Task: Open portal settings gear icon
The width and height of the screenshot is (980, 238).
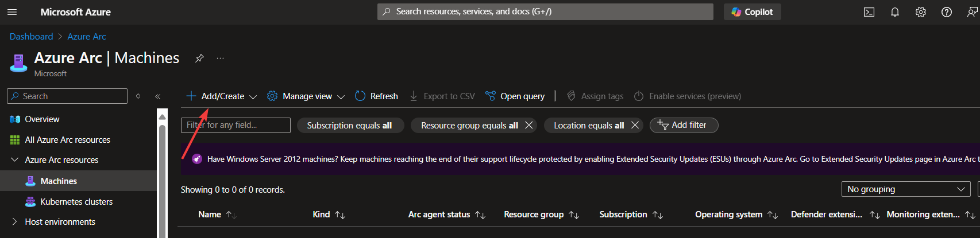Action: (x=920, y=12)
